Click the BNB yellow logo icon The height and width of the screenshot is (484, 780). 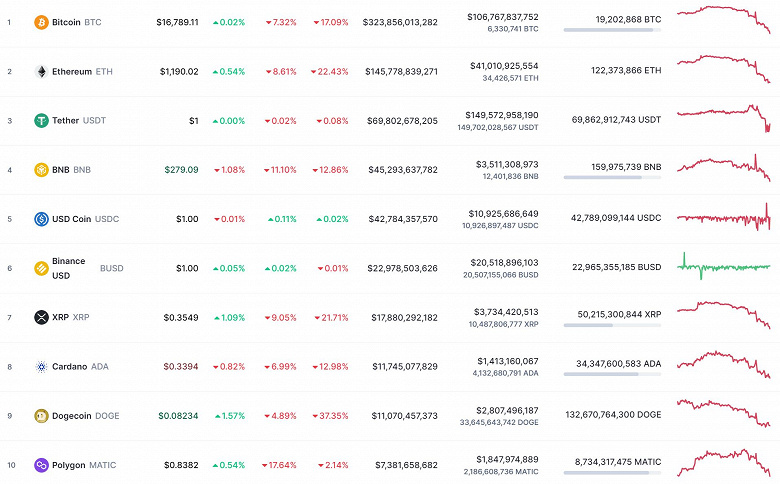41,170
